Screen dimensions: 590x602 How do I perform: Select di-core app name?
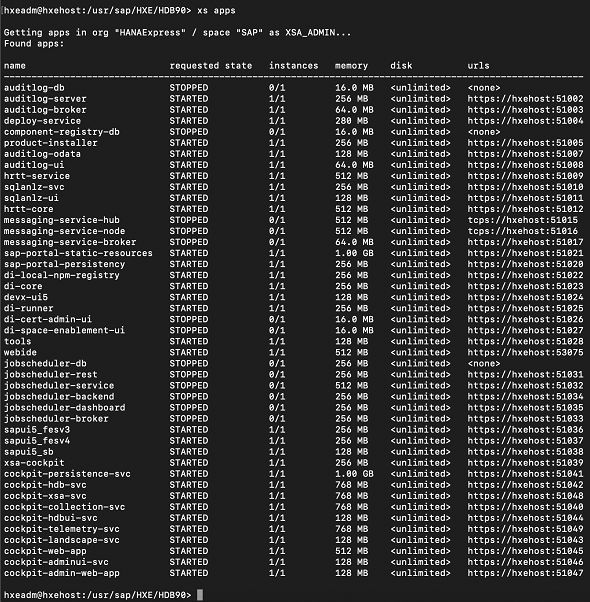23,286
